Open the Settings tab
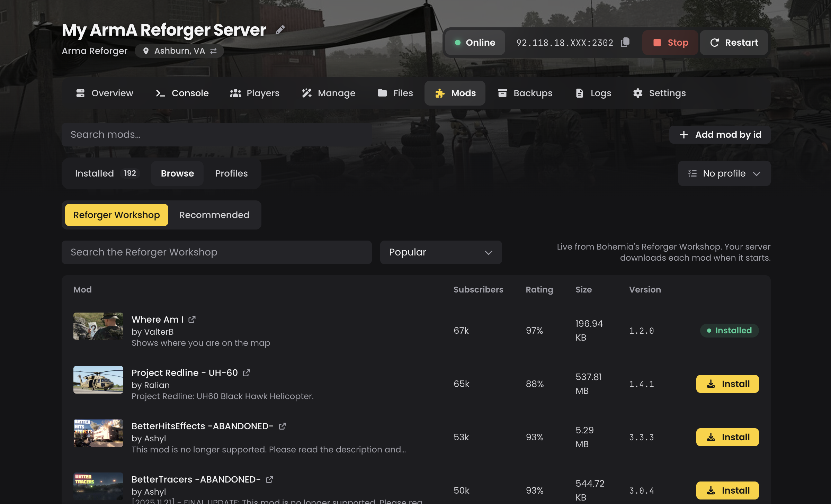The width and height of the screenshot is (831, 504). coord(659,93)
